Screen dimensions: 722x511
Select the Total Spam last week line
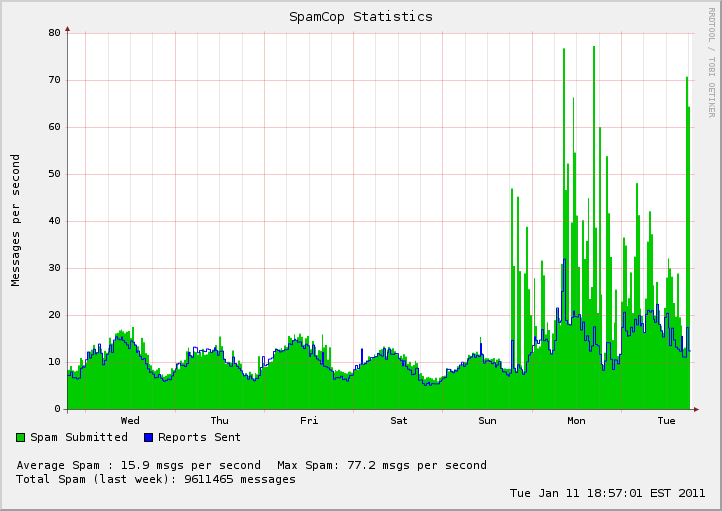coord(156,479)
